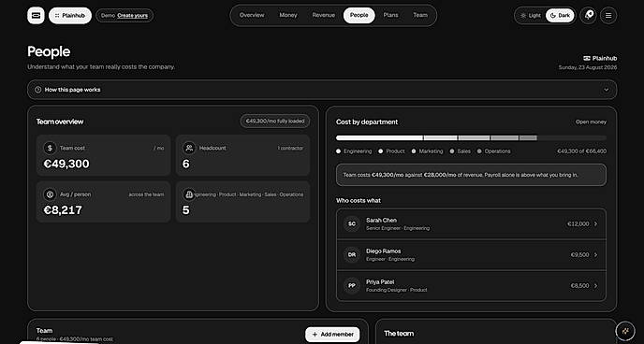Viewport: 644px width, 344px height.
Task: Go to the Plans tab
Action: 390,15
